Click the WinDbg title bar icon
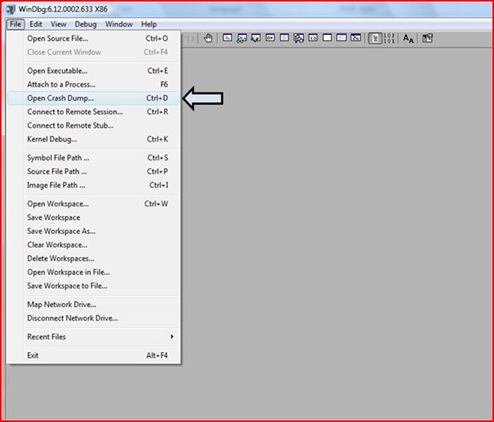The width and height of the screenshot is (494, 422). [x=11, y=9]
